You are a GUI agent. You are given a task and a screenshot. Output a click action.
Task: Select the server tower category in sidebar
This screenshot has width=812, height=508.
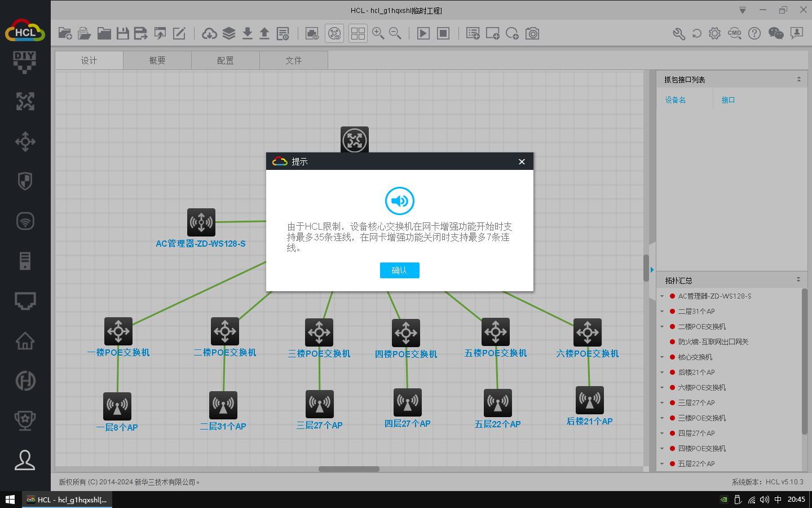tap(25, 261)
